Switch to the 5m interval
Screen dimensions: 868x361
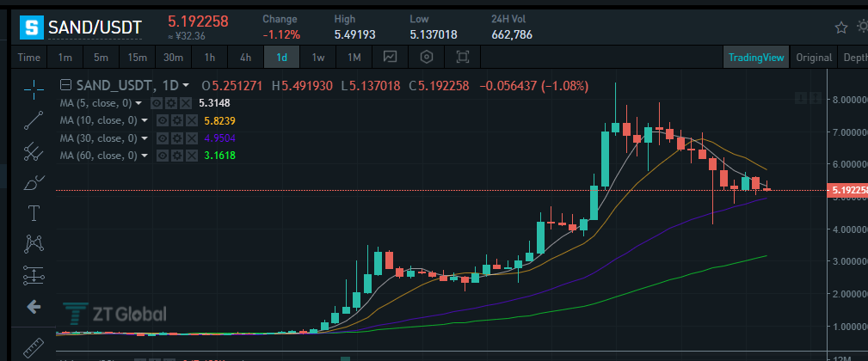click(101, 57)
